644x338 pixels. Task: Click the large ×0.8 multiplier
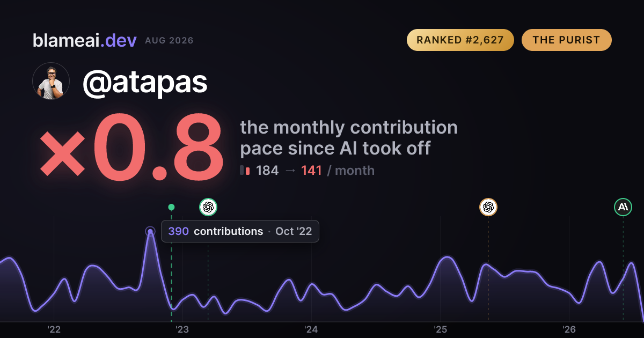click(x=131, y=149)
